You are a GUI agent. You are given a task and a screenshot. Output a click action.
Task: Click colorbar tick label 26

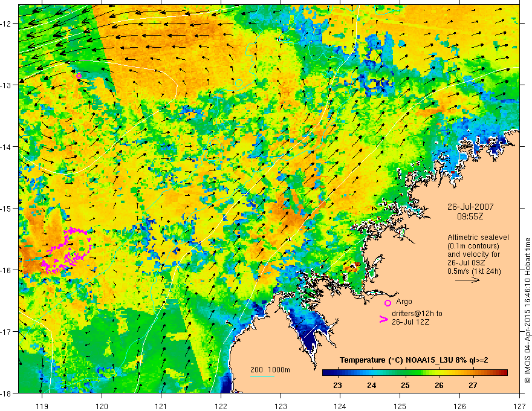point(439,385)
